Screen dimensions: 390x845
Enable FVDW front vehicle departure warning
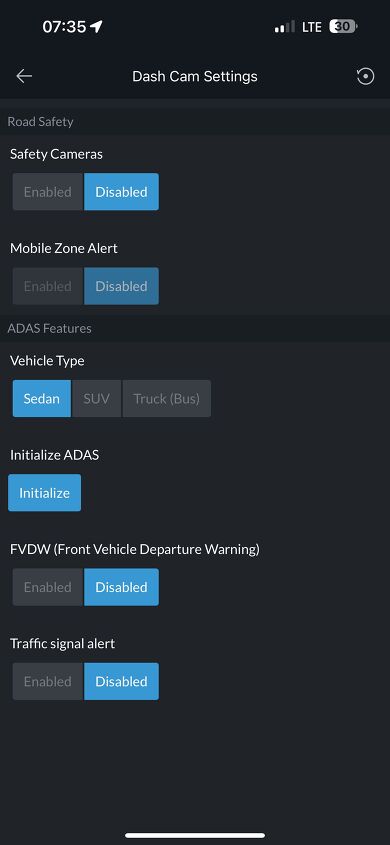click(48, 587)
